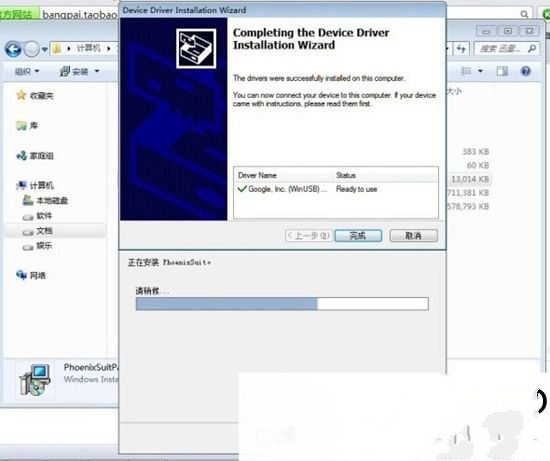Select the 娱乐 drive in the navigation pane
Viewport: 550px width, 461px height.
click(44, 246)
